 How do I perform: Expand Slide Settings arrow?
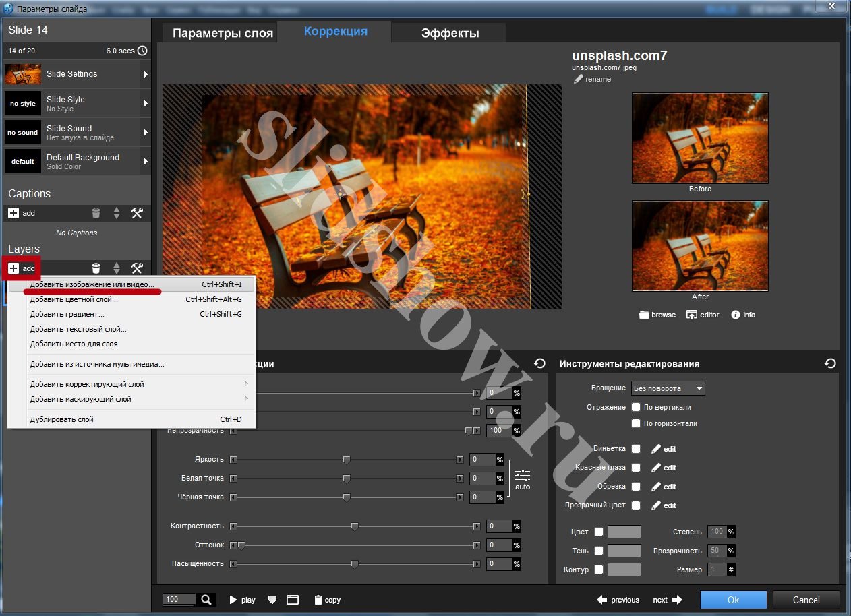tap(146, 74)
